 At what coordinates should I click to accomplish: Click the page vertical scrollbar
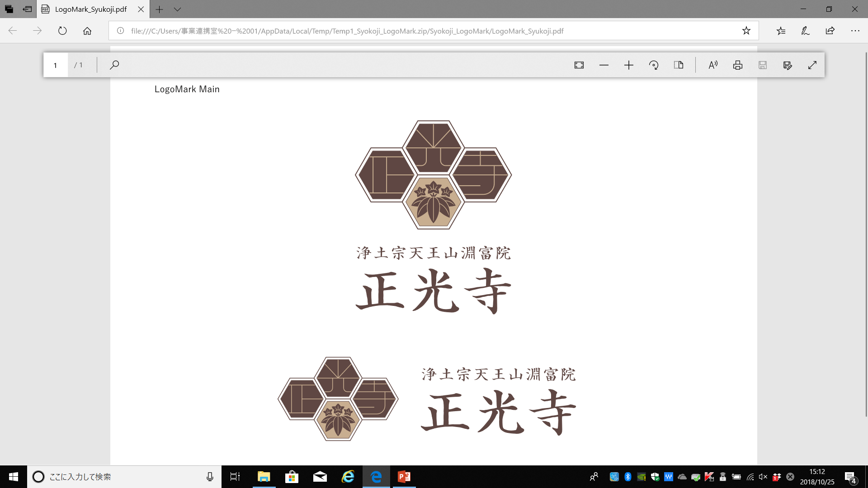pos(866,235)
